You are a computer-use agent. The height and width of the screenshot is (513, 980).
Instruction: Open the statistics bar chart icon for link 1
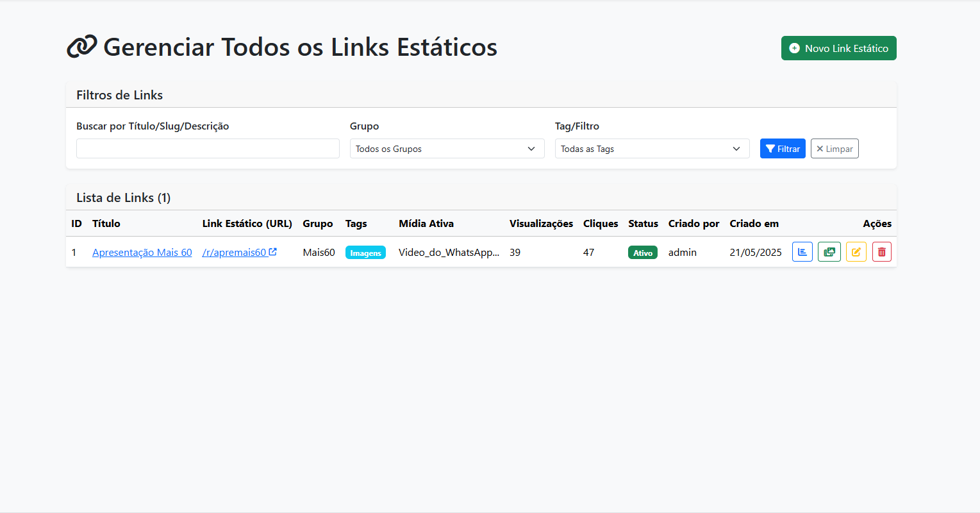tap(802, 251)
